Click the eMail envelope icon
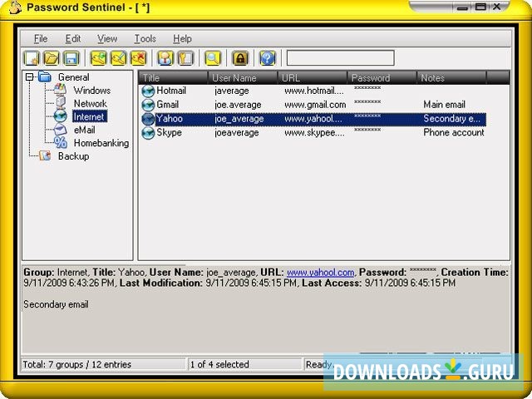532x399 pixels. (x=60, y=130)
